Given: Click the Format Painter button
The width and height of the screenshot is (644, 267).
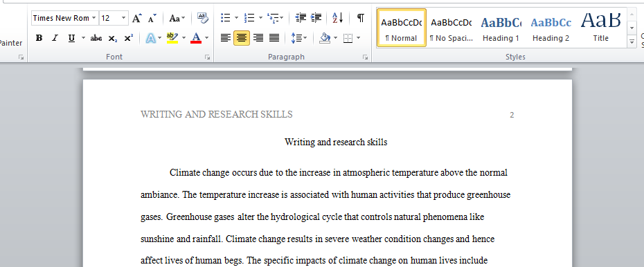Looking at the screenshot, I should pos(11,43).
